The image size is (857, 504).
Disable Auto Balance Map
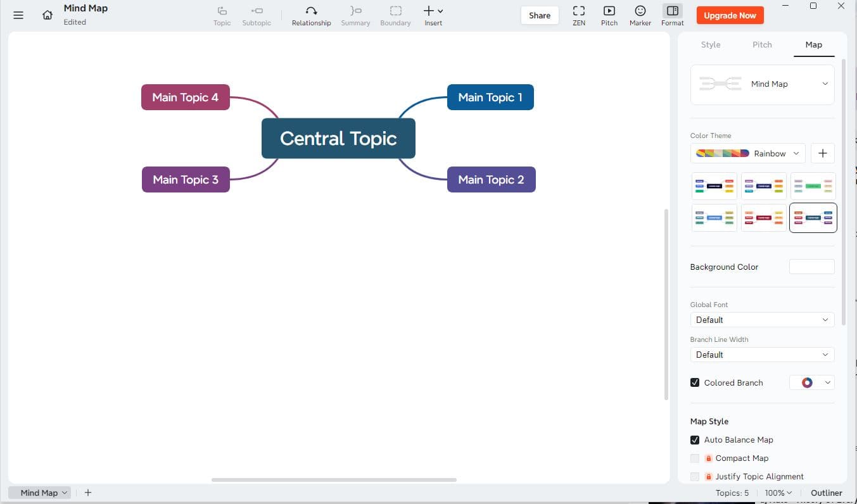695,440
